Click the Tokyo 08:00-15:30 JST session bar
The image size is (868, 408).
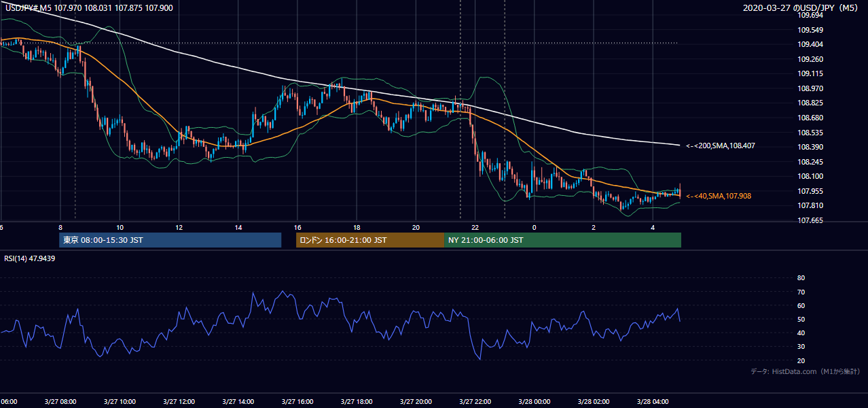click(170, 240)
